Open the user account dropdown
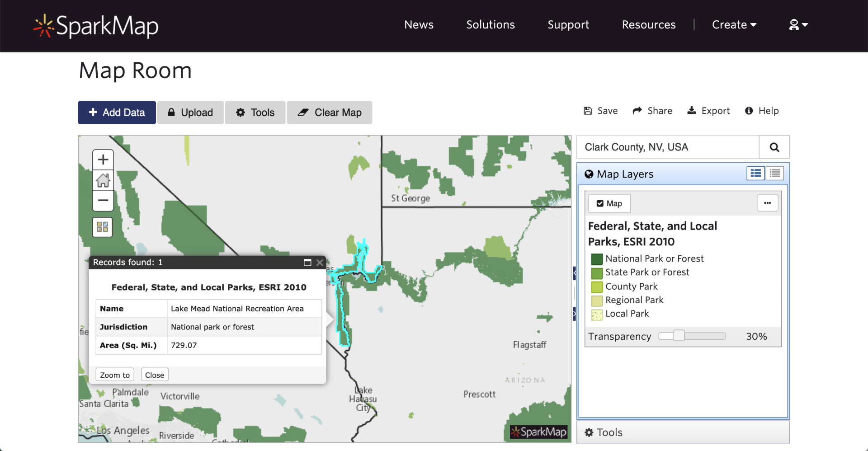The image size is (868, 451). 798,25
